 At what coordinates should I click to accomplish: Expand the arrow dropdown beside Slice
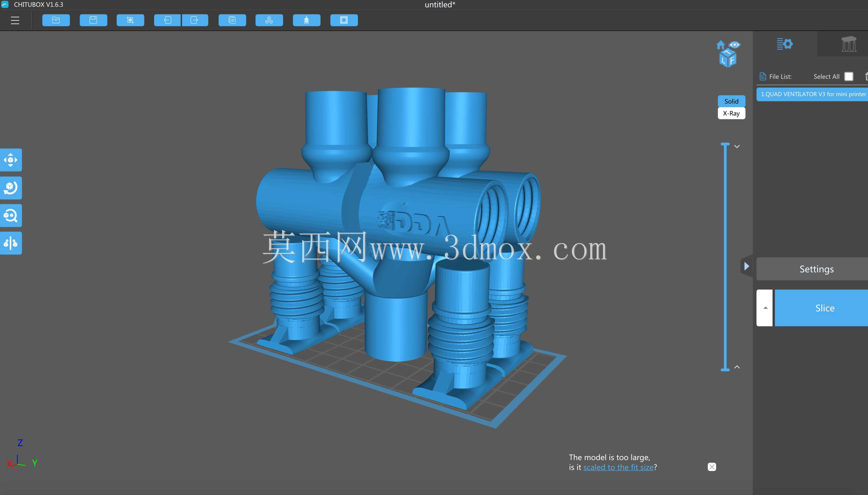pyautogui.click(x=765, y=308)
